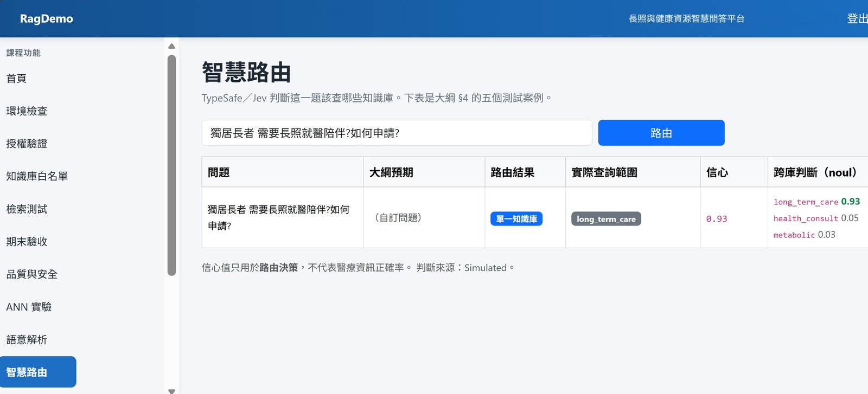Open 環境檢查 in the sidebar
The image size is (868, 394).
[27, 111]
